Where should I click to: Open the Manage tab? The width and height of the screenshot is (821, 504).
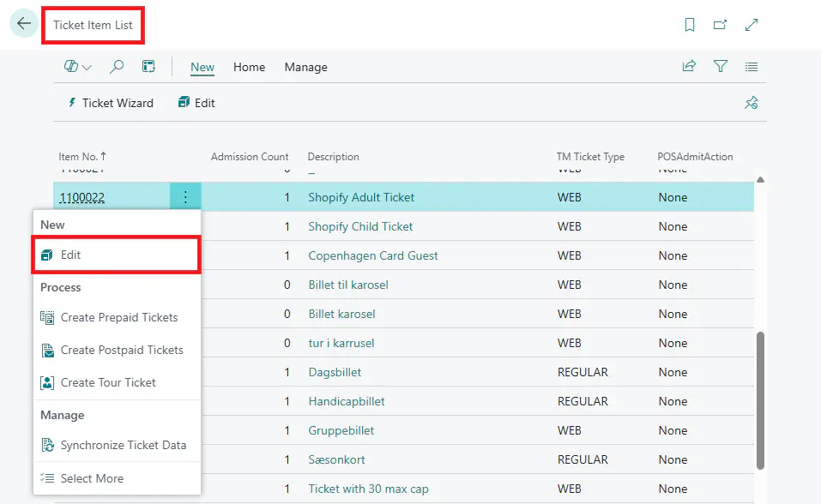coord(305,67)
